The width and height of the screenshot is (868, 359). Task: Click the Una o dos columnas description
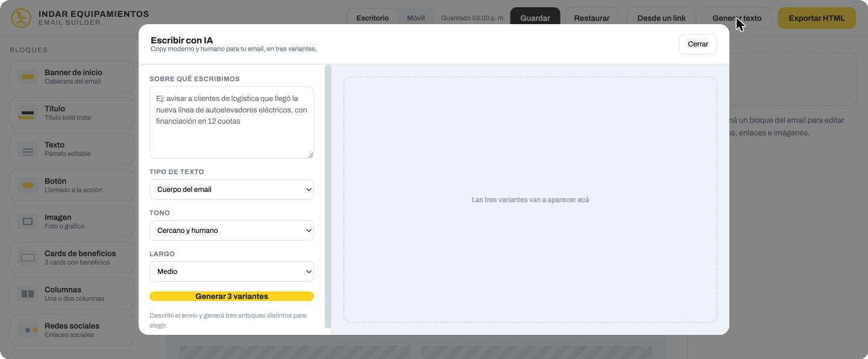74,299
